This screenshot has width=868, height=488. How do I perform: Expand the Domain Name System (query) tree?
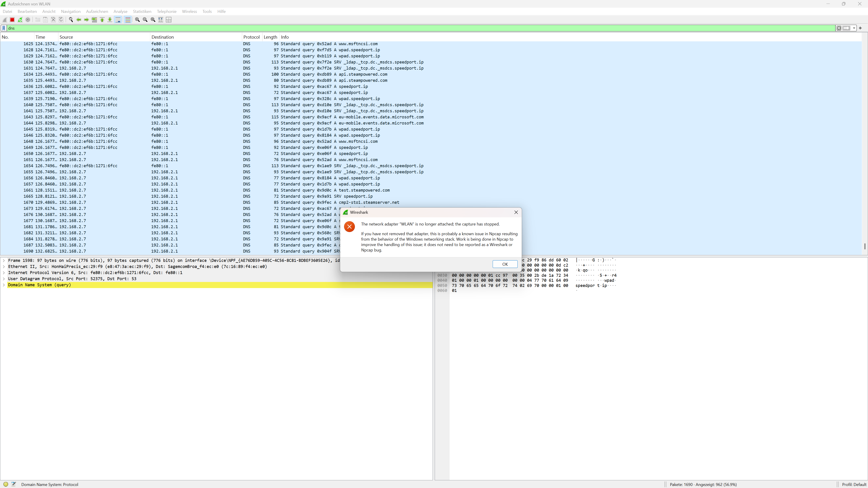click(x=4, y=285)
